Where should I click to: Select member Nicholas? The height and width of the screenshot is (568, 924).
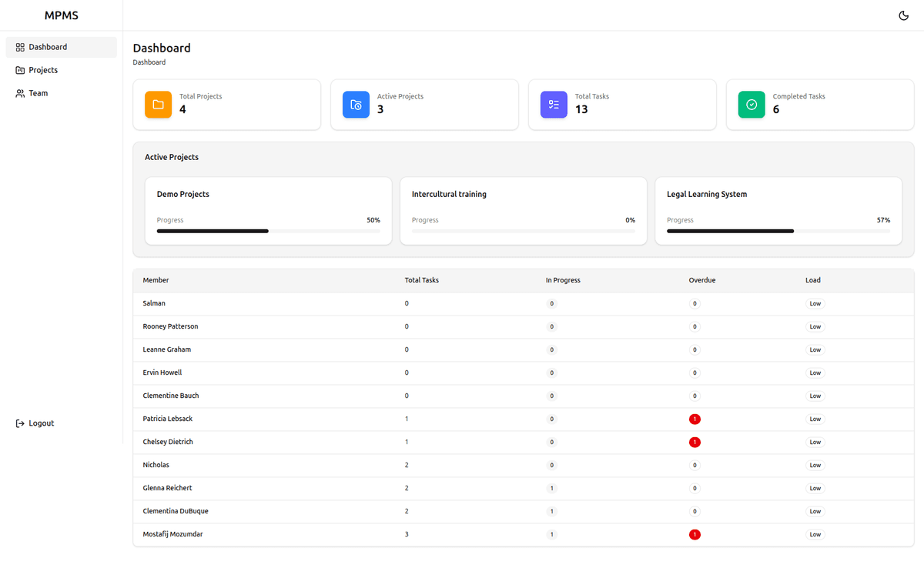pos(156,465)
